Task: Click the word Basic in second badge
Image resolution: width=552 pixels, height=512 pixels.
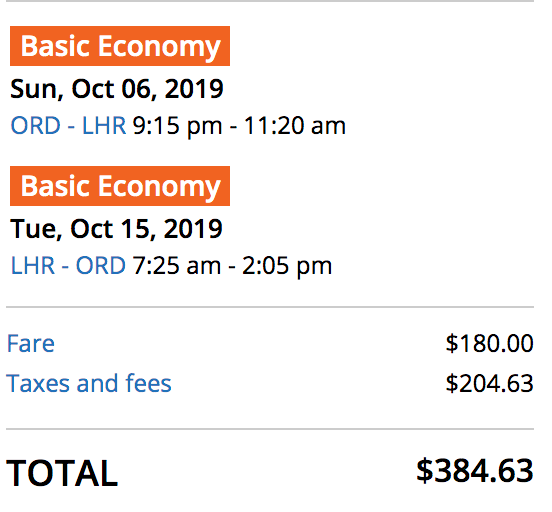Action: [55, 186]
